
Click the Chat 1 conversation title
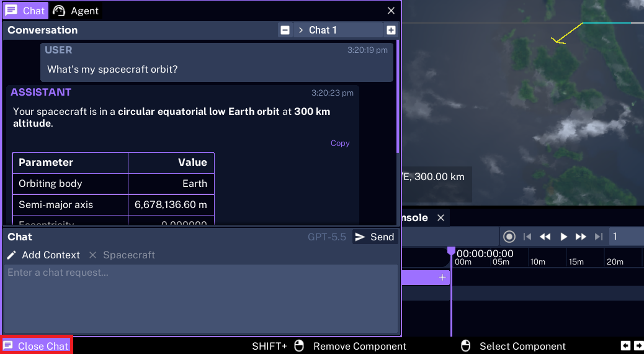(x=323, y=30)
